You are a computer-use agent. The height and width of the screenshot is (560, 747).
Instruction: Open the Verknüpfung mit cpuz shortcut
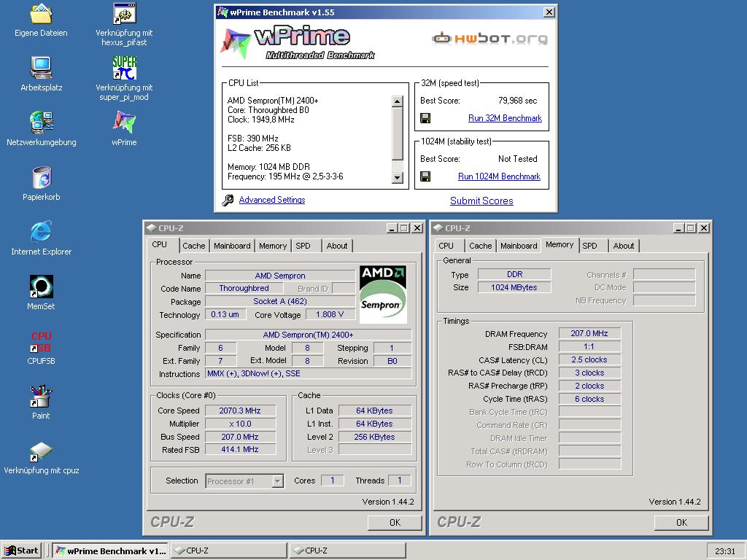tap(41, 451)
